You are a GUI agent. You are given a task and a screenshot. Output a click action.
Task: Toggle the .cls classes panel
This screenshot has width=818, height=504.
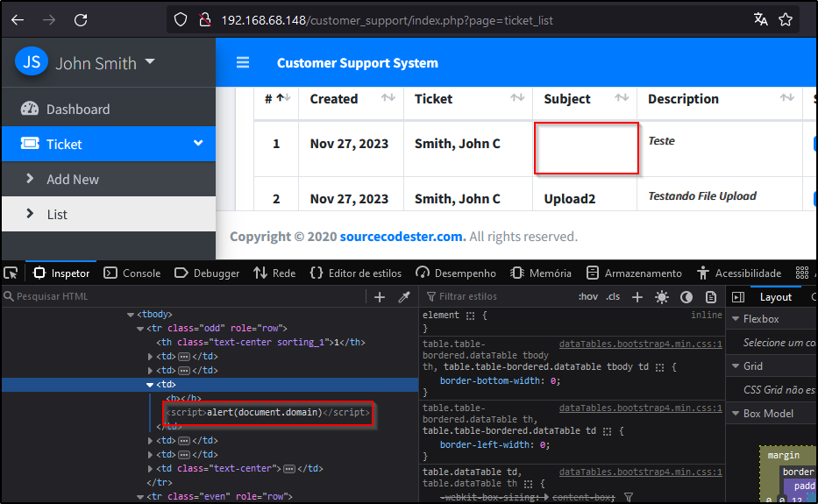pyautogui.click(x=613, y=297)
